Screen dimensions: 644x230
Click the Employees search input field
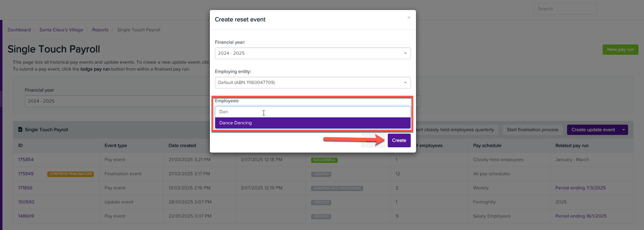pos(312,112)
